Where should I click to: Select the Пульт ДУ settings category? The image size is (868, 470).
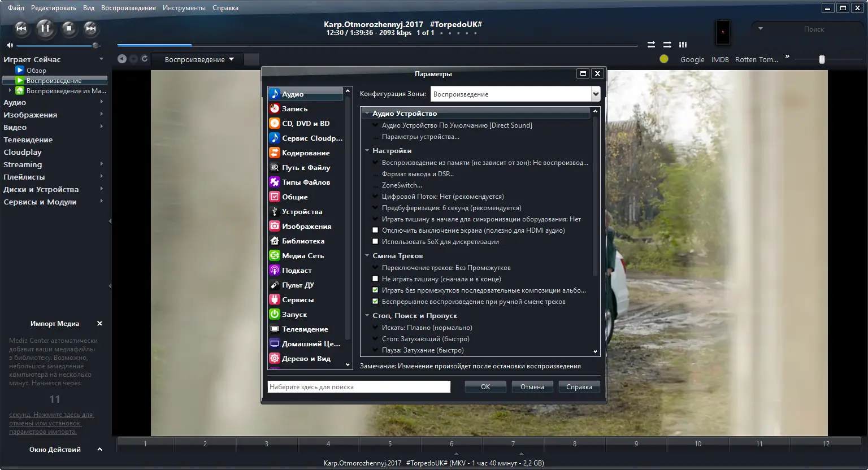(305, 285)
